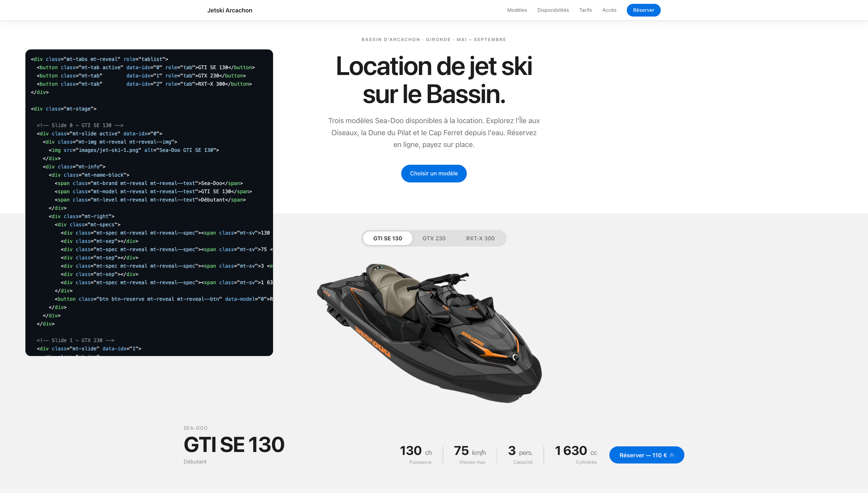Click the mt-stage div code line
Image resolution: width=868 pixels, height=493 pixels.
64,109
